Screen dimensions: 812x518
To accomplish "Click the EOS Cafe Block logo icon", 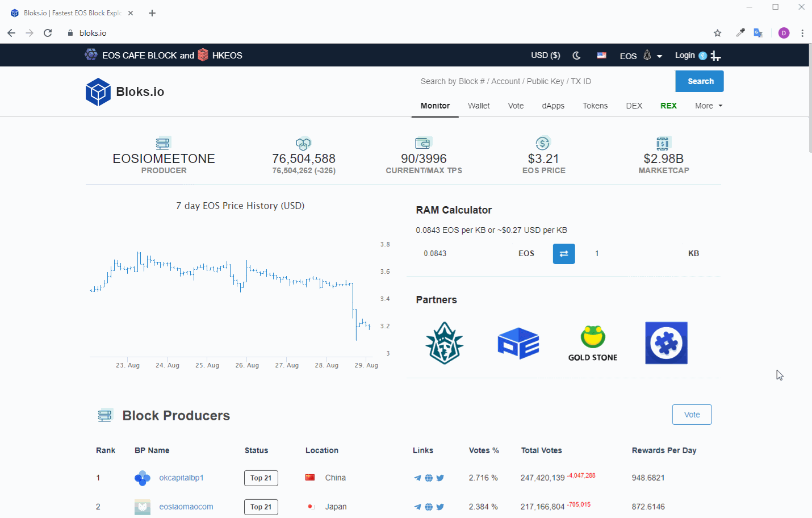I will 91,55.
